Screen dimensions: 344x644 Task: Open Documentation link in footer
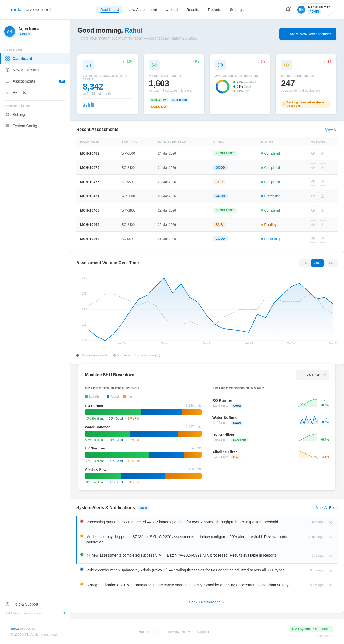[x=149, y=632]
